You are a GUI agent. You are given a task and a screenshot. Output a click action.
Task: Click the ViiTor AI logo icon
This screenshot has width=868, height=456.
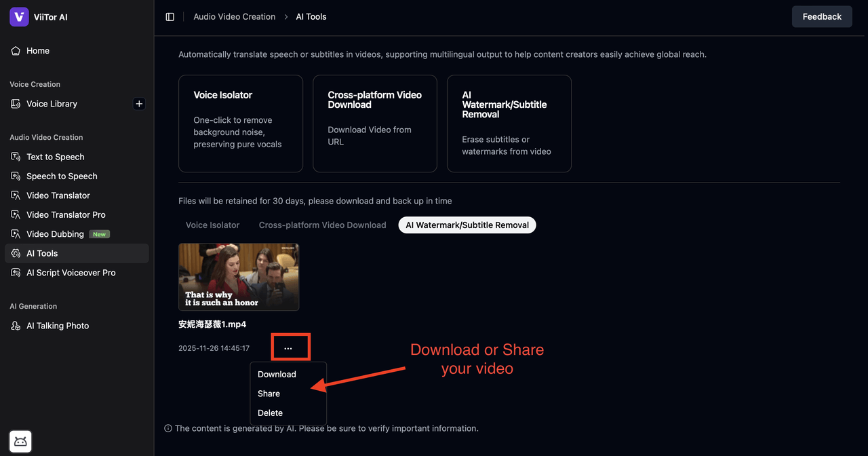click(x=19, y=17)
